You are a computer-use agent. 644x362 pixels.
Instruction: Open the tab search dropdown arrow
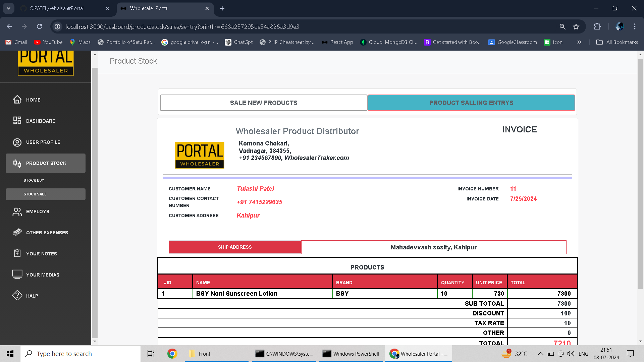click(x=8, y=8)
